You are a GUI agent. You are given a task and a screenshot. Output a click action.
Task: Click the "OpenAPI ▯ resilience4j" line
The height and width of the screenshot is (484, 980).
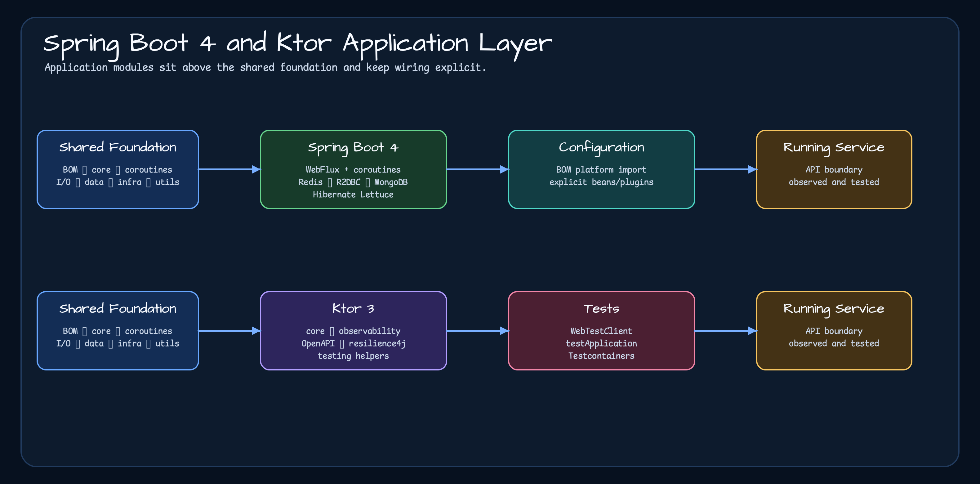[353, 343]
